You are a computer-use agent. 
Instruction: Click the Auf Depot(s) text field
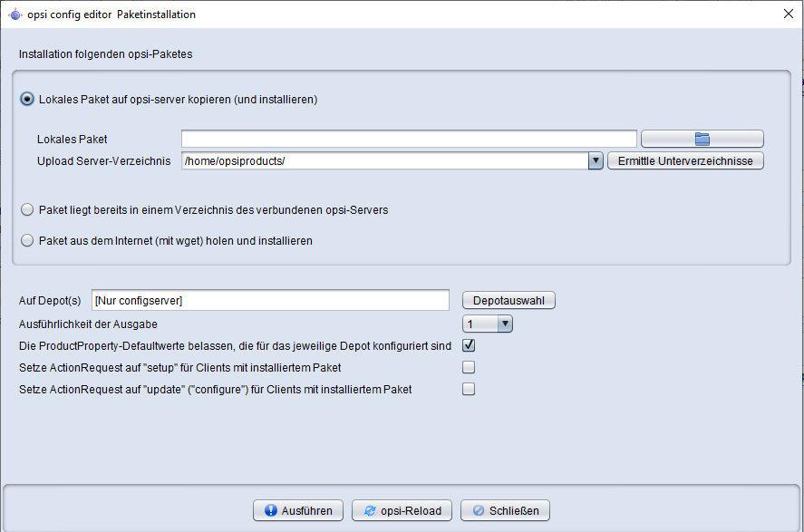[x=270, y=300]
